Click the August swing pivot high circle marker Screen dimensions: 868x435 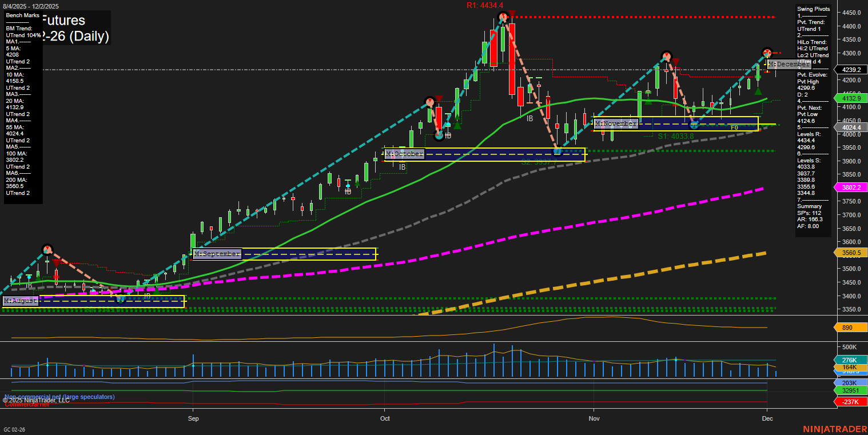[x=47, y=249]
